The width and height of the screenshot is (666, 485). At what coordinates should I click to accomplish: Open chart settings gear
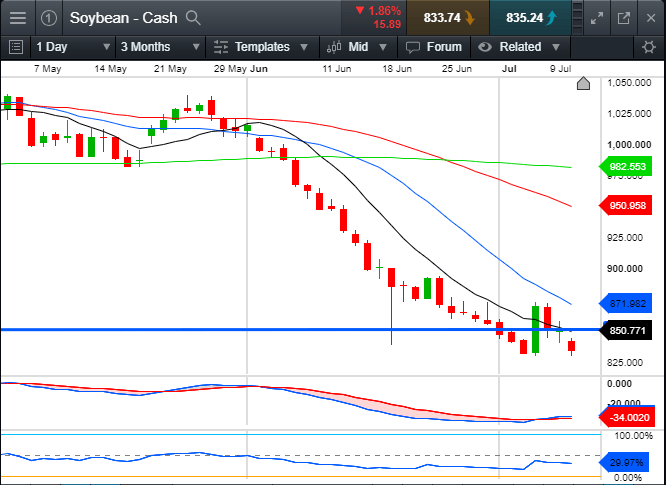coord(649,47)
